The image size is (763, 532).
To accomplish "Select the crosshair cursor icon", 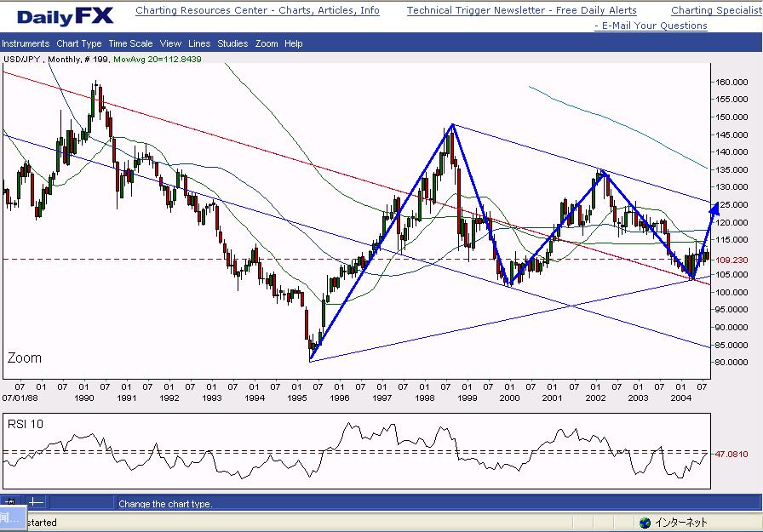I will [x=34, y=503].
